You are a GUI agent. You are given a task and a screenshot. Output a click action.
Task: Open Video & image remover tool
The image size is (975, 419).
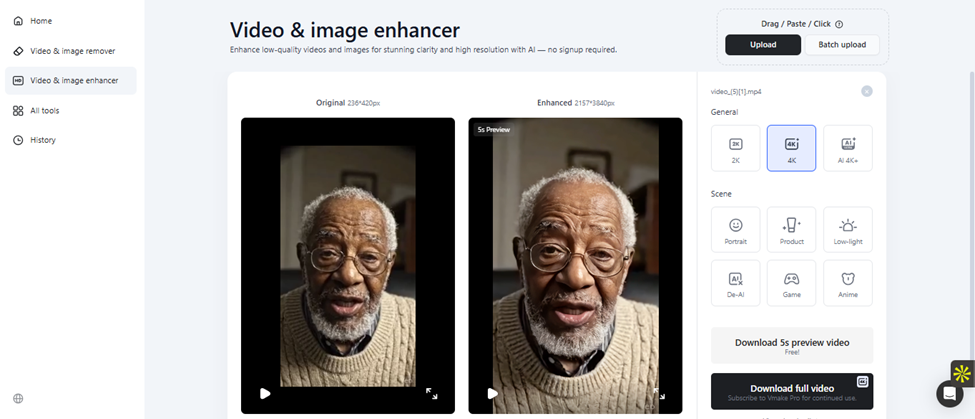click(71, 51)
